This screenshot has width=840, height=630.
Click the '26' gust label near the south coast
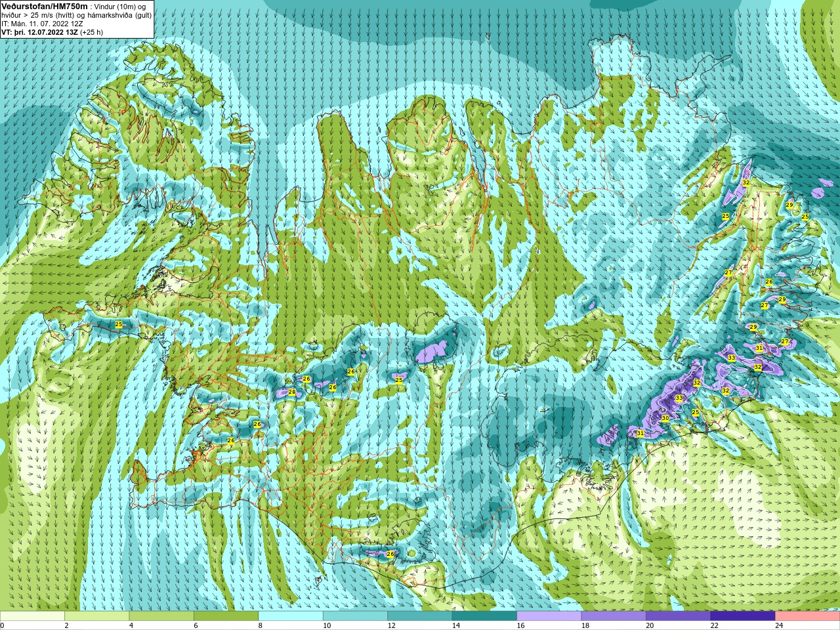pos(390,554)
